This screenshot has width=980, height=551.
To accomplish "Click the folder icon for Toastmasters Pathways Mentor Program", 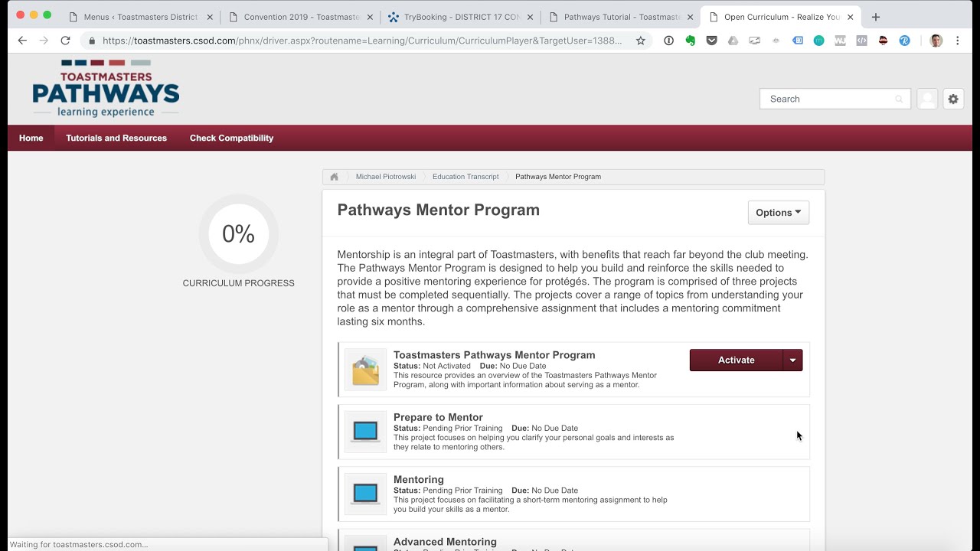I will (365, 370).
